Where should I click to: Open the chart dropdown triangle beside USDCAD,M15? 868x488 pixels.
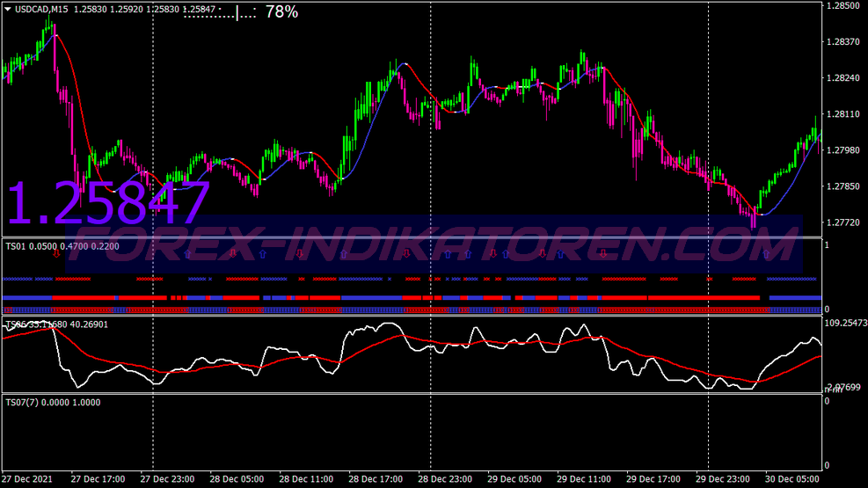click(x=7, y=9)
